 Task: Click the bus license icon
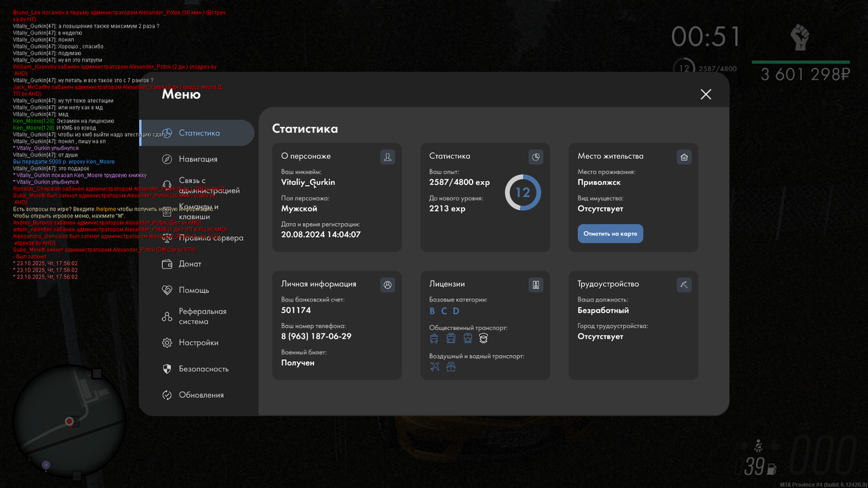click(x=450, y=338)
